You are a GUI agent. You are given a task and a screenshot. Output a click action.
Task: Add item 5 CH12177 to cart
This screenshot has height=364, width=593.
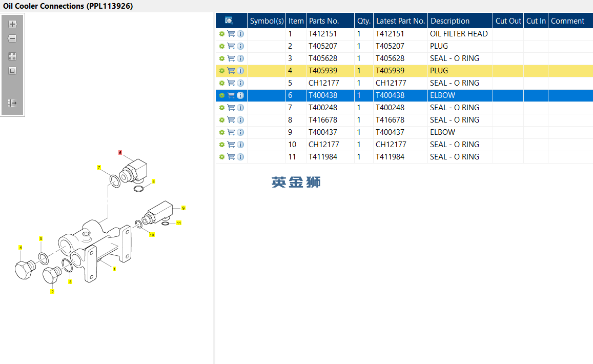(231, 83)
